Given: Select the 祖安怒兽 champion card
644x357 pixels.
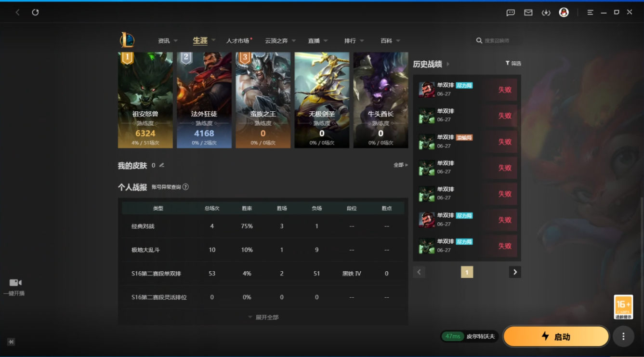Looking at the screenshot, I should tap(145, 100).
